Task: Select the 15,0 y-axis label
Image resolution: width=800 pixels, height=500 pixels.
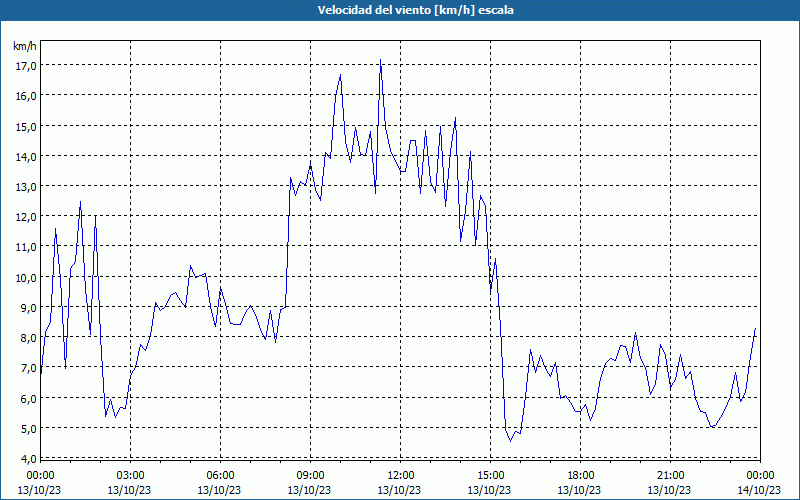Action: click(25, 127)
